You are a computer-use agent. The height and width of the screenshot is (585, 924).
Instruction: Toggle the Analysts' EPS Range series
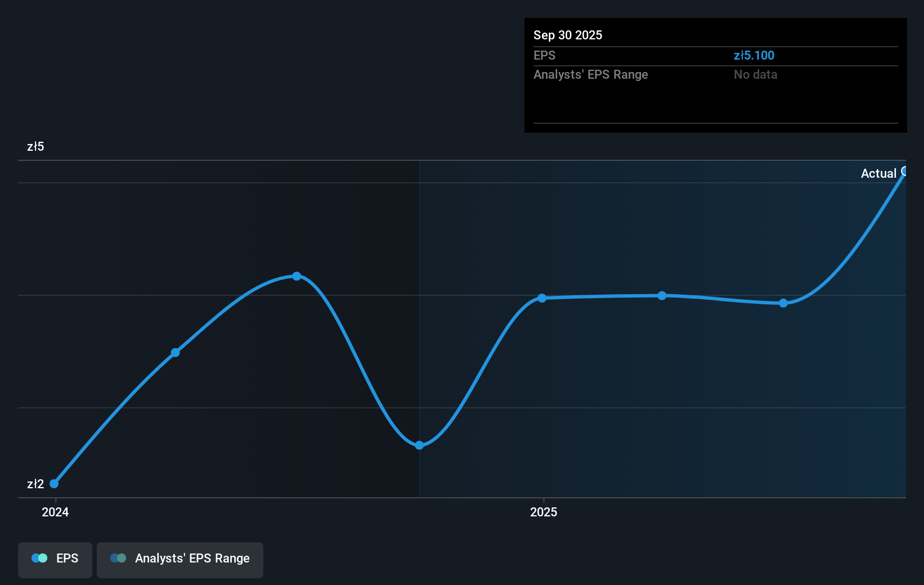click(x=180, y=559)
